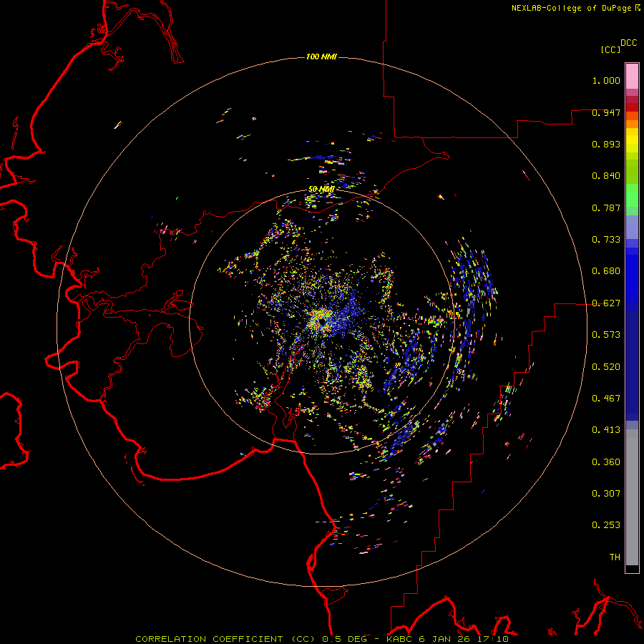Image resolution: width=644 pixels, height=644 pixels.
Task: Click the KABC station identifier
Action: click(399, 639)
